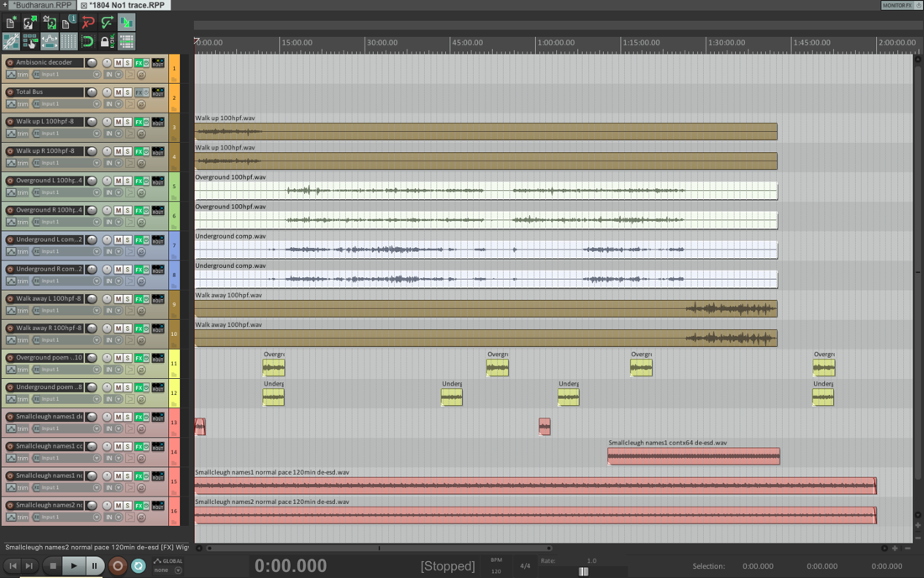Switch to the Budharaun.RPP project tab
The width and height of the screenshot is (924, 578).
(x=42, y=5)
